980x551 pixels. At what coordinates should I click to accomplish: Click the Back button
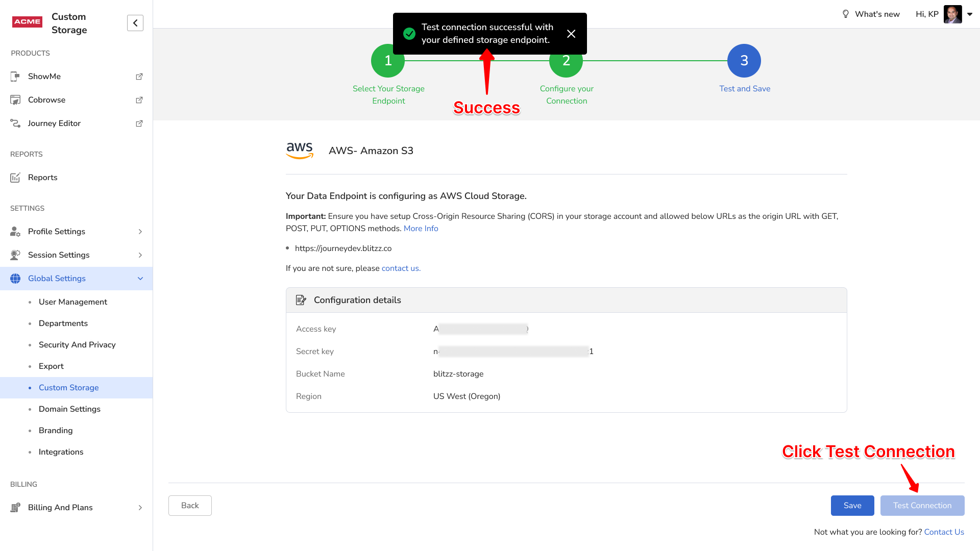point(190,506)
